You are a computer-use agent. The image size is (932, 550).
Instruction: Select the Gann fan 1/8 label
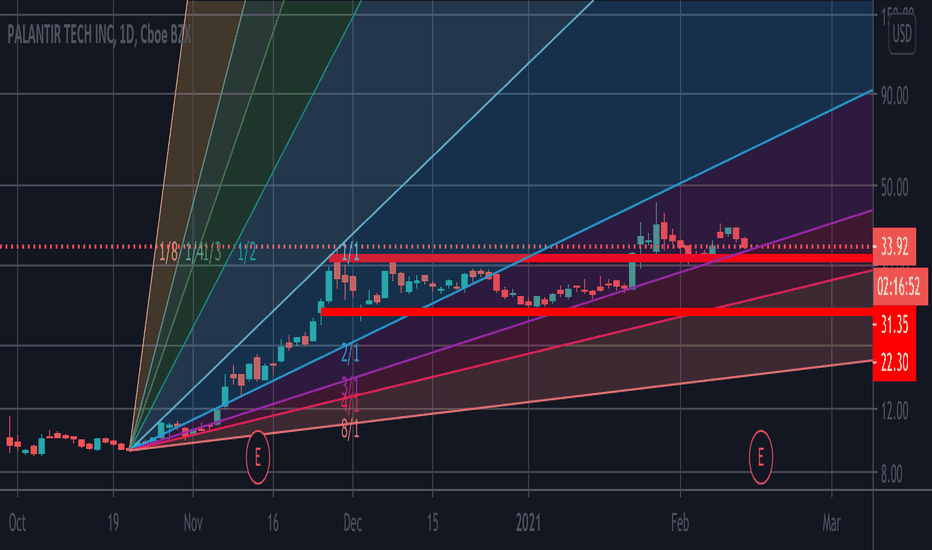[168, 253]
